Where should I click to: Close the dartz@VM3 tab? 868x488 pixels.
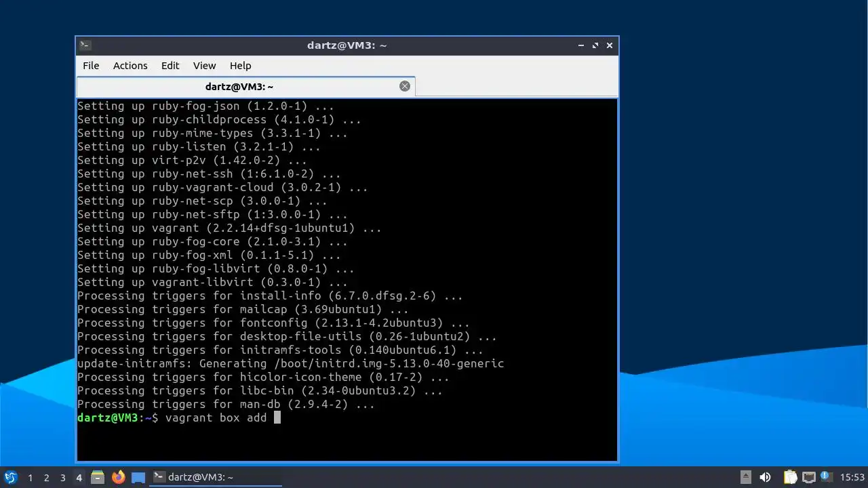405,86
